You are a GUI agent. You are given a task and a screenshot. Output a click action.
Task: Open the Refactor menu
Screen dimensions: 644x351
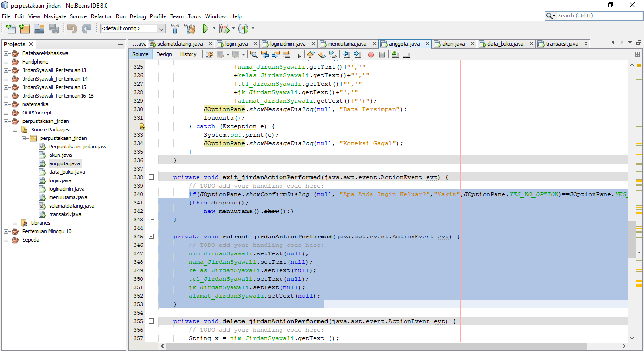coord(101,16)
